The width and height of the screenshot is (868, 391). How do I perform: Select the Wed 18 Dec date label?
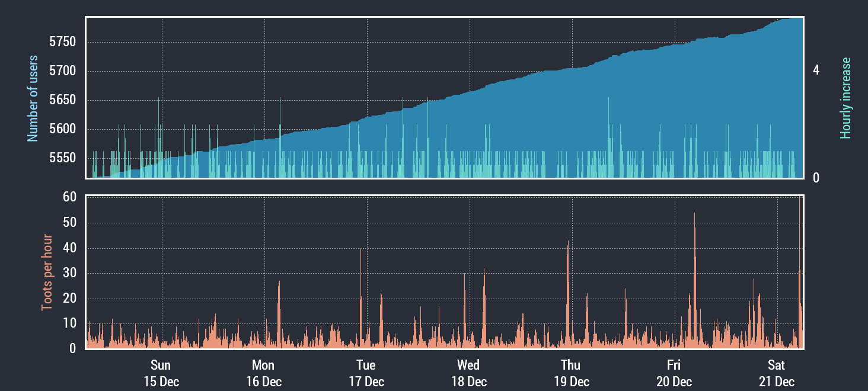click(x=468, y=373)
